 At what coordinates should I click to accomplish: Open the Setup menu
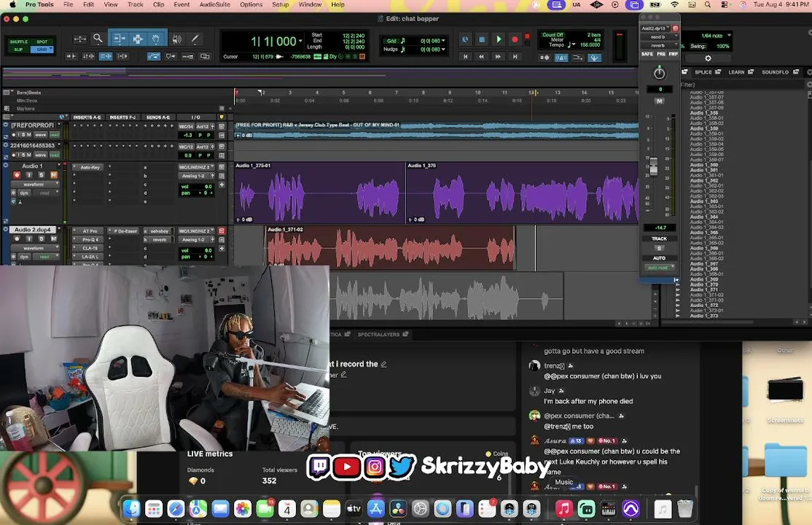point(281,4)
